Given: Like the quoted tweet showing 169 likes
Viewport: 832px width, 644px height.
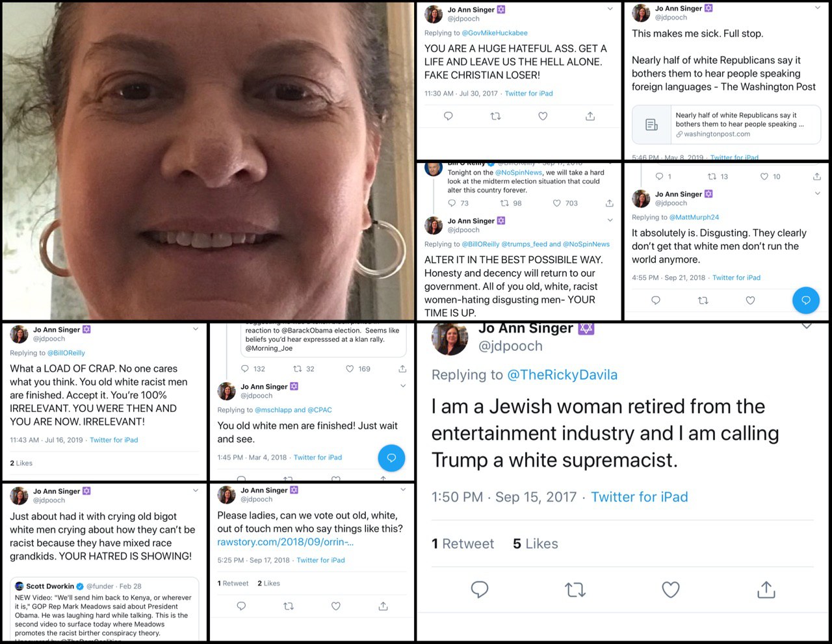Looking at the screenshot, I should [350, 369].
